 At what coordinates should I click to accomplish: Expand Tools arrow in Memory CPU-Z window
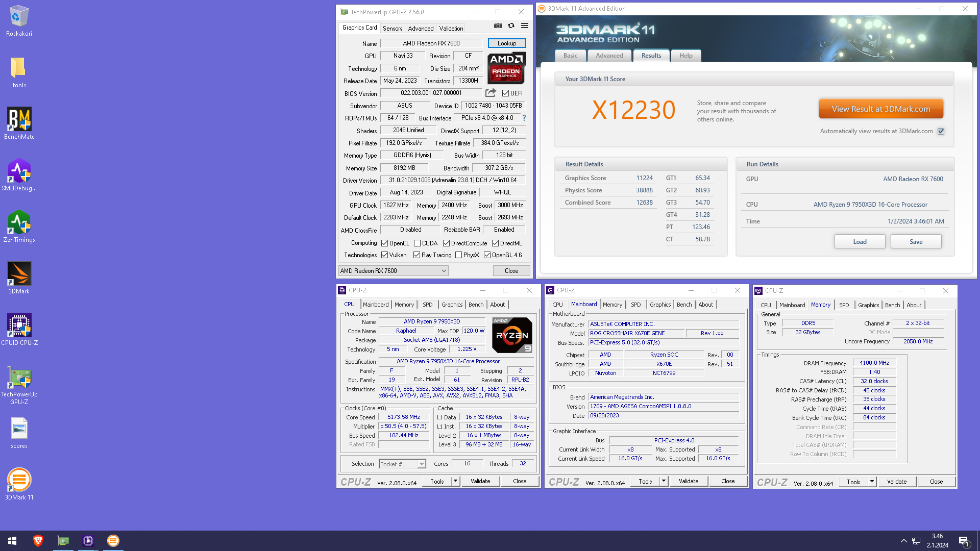[x=872, y=482]
